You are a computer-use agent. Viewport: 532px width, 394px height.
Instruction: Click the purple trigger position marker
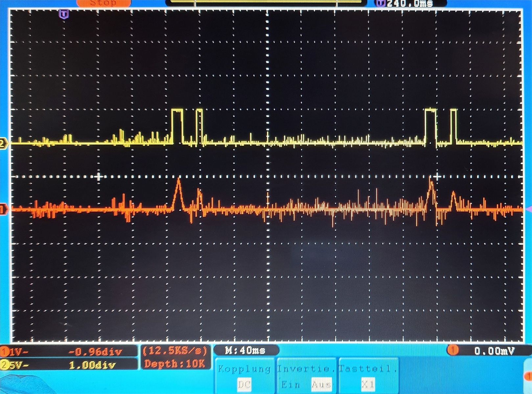point(64,14)
